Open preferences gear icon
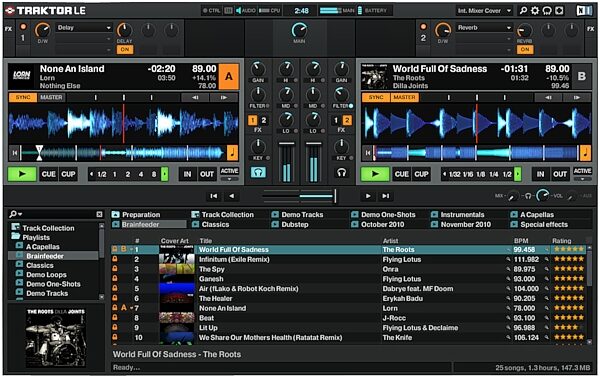This screenshot has width=600, height=376. pos(535,11)
